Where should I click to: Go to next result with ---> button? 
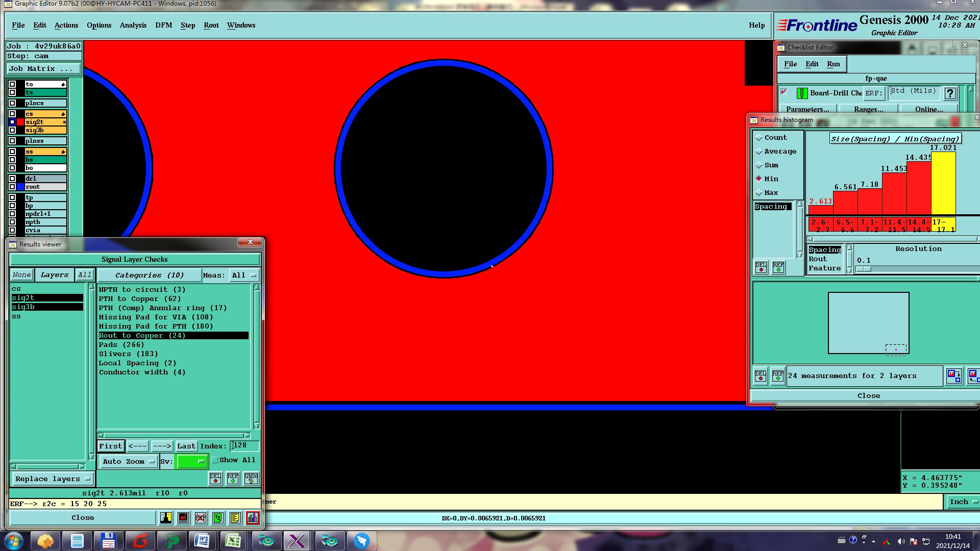pyautogui.click(x=162, y=446)
